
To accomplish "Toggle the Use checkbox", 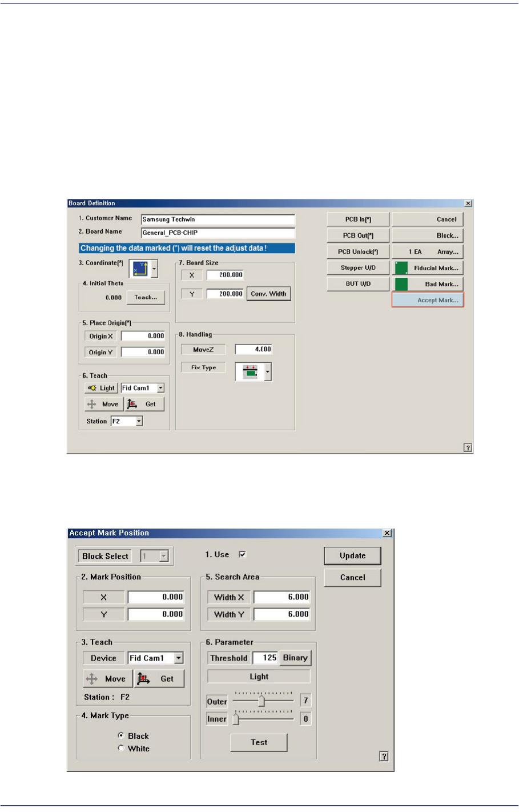I will (243, 554).
